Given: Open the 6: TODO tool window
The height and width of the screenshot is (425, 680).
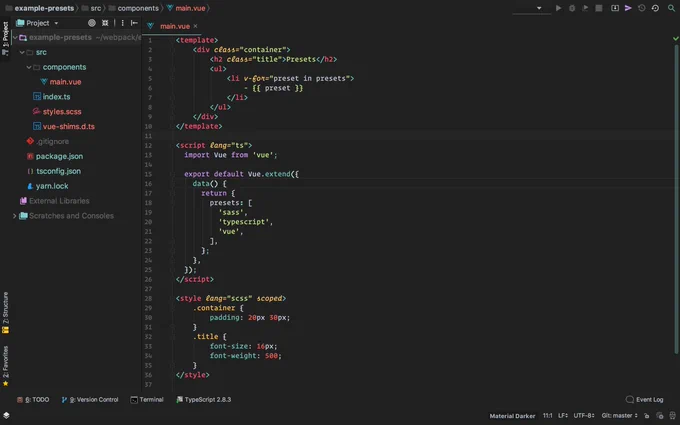Looking at the screenshot, I should click(x=33, y=399).
